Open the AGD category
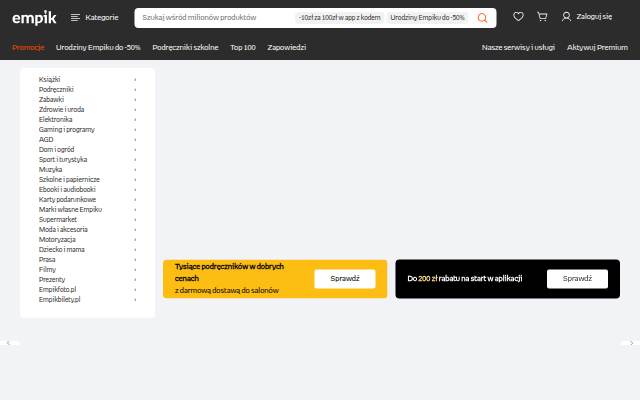The width and height of the screenshot is (640, 400). tap(46, 140)
